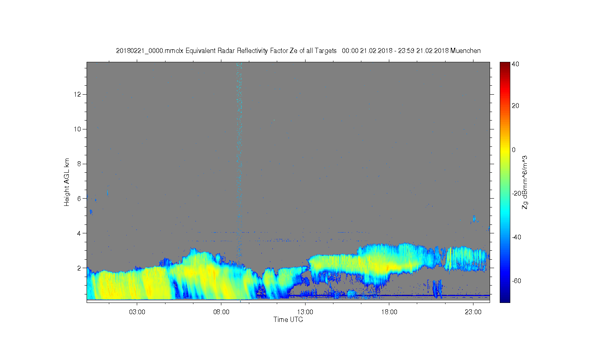
Task: Click the height tick label '2'
Action: [80, 268]
